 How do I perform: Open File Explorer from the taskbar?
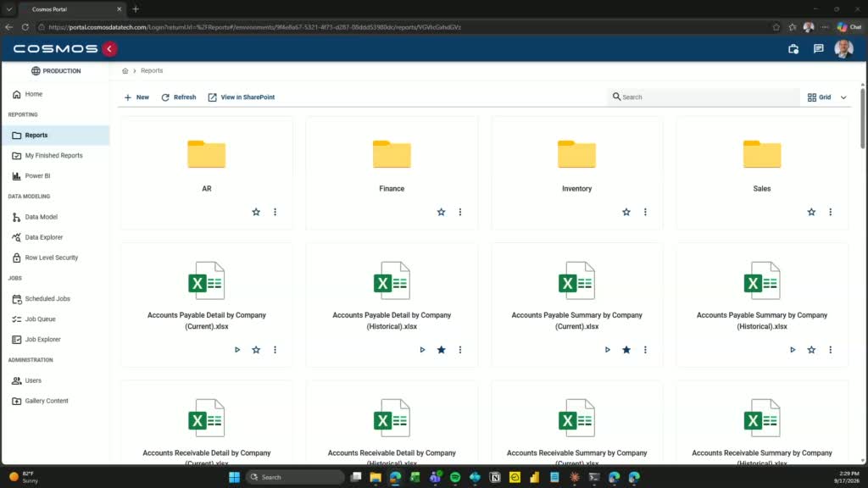376,477
